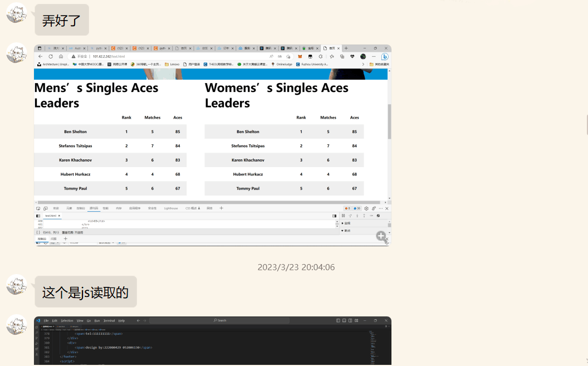The image size is (588, 366).
Task: Expand the bookmarks bar overflow chevron
Action: [362, 64]
